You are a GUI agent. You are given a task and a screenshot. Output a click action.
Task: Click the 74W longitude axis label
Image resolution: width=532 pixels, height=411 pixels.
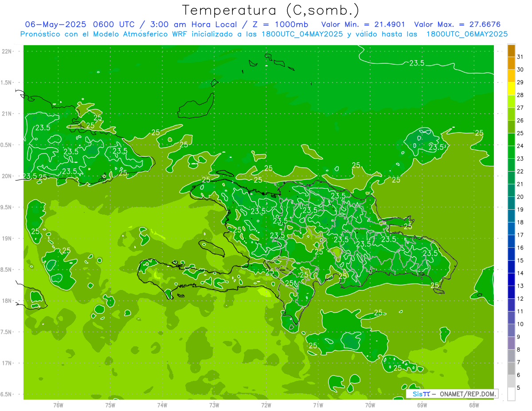click(162, 405)
